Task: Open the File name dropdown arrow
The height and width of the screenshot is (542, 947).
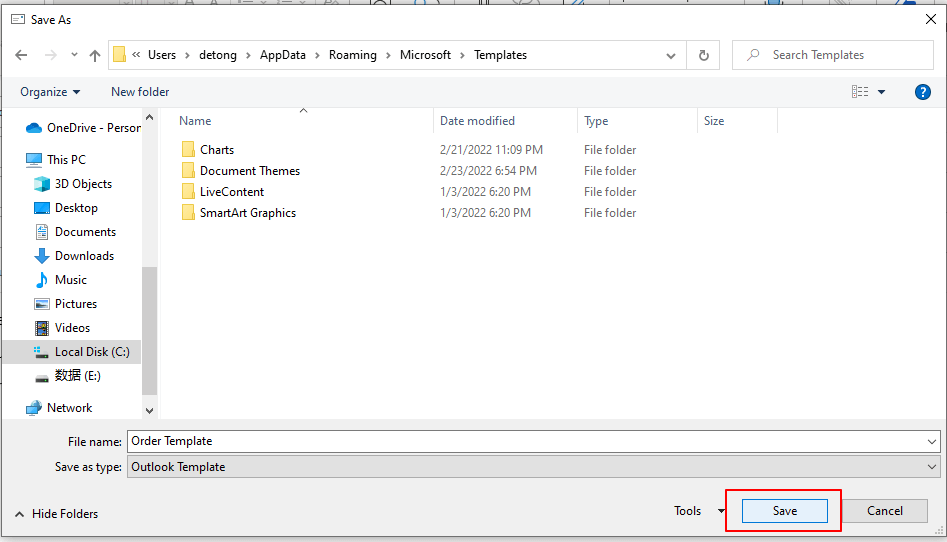Action: coord(932,442)
